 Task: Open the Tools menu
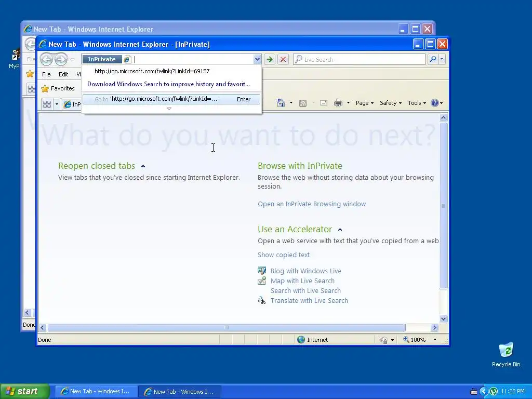pos(417,103)
